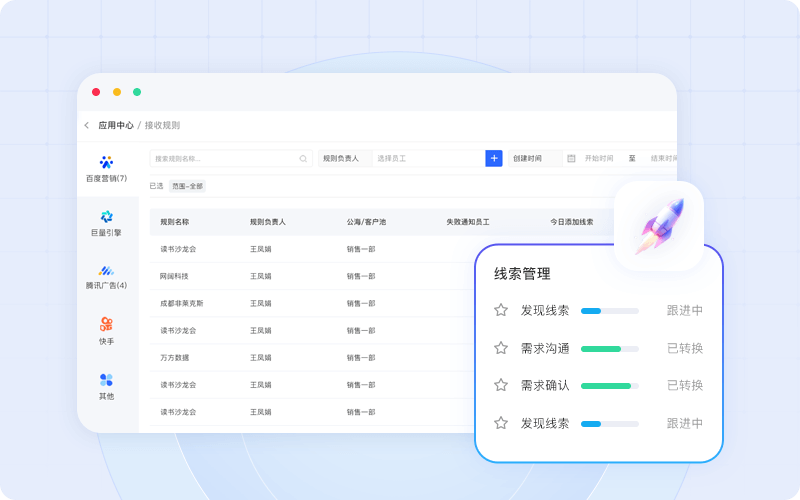This screenshot has width=800, height=500.
Task: Open the 百度营销 channel in sidebar
Action: point(106,162)
